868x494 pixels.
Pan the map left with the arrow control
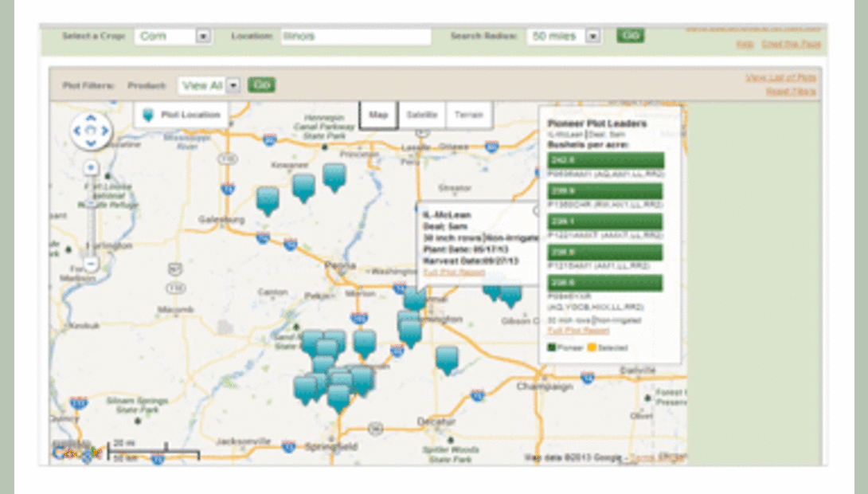click(77, 131)
